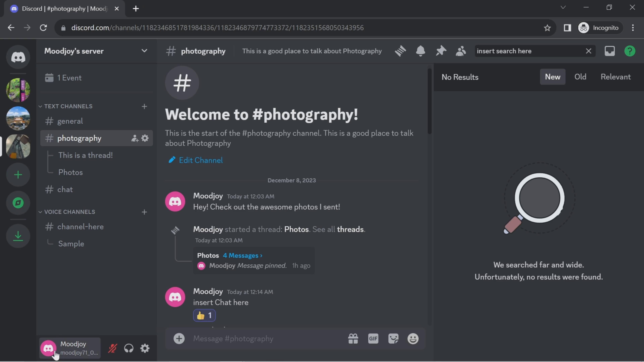Open the 4 Messages thread link
The image size is (644, 362).
(x=242, y=255)
